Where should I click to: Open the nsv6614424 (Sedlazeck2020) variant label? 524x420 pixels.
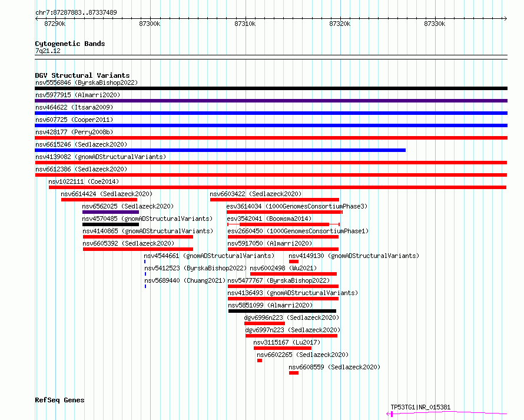107,194
